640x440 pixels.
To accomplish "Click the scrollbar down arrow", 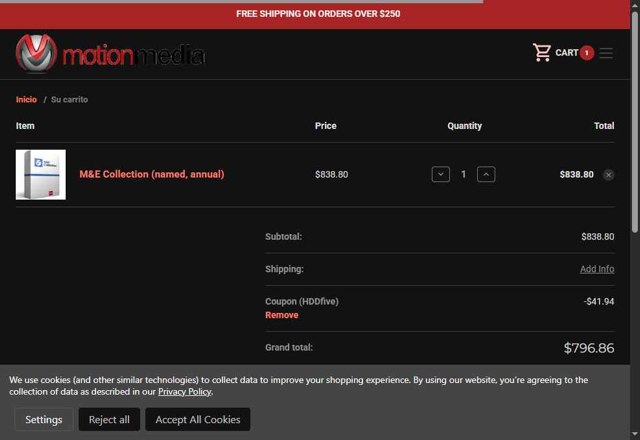I will [635, 434].
